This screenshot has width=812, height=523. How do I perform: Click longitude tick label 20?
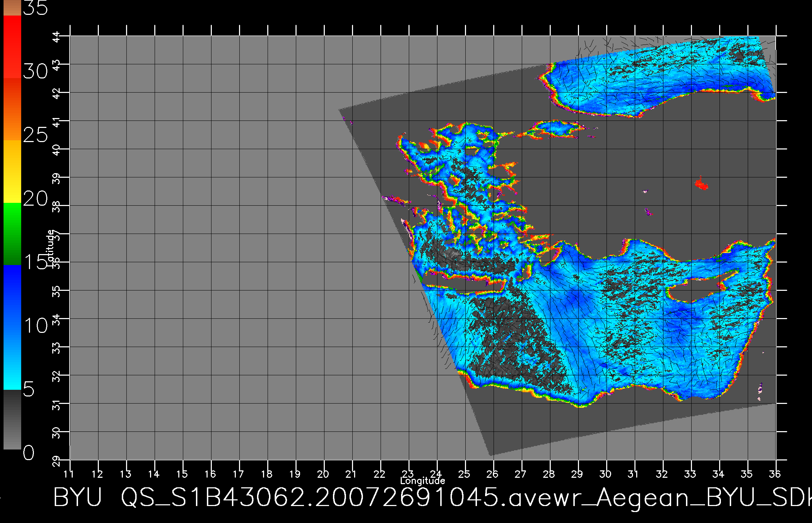point(323,474)
